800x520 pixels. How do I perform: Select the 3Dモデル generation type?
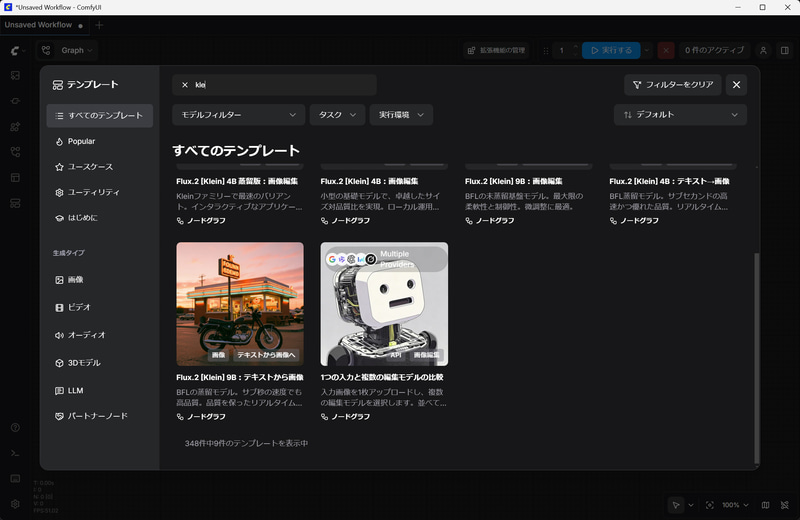99,363
